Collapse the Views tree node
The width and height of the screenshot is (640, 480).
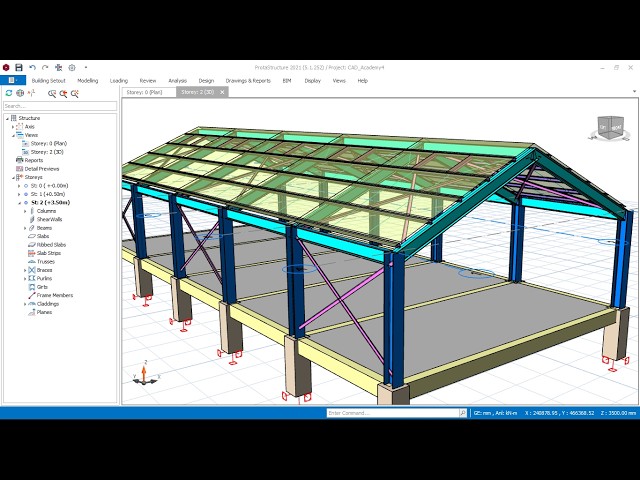pyautogui.click(x=13, y=135)
